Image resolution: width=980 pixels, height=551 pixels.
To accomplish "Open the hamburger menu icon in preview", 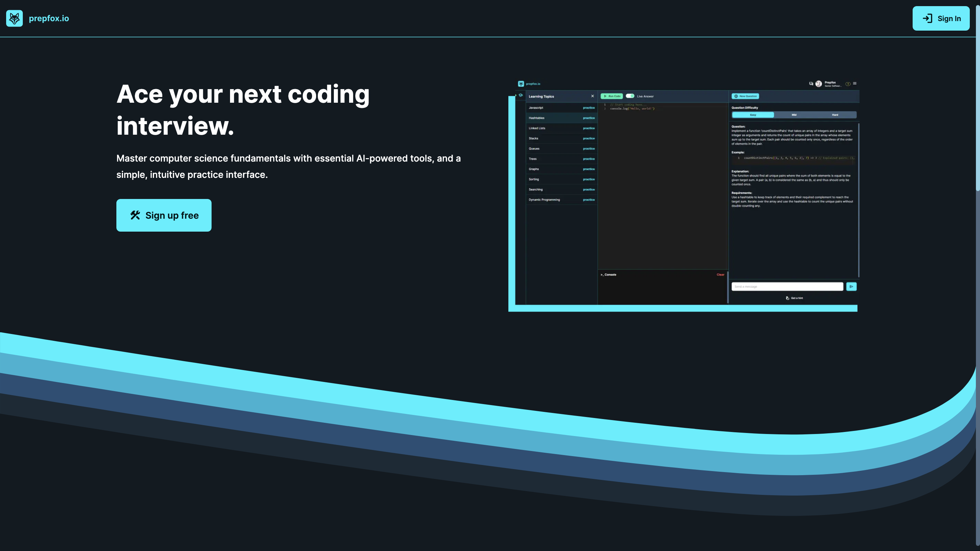I will [x=855, y=83].
